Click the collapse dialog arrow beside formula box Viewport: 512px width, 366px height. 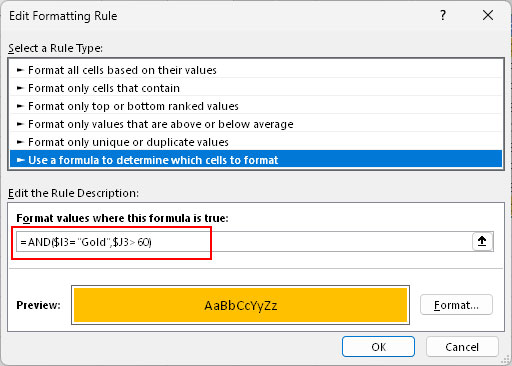pyautogui.click(x=482, y=241)
